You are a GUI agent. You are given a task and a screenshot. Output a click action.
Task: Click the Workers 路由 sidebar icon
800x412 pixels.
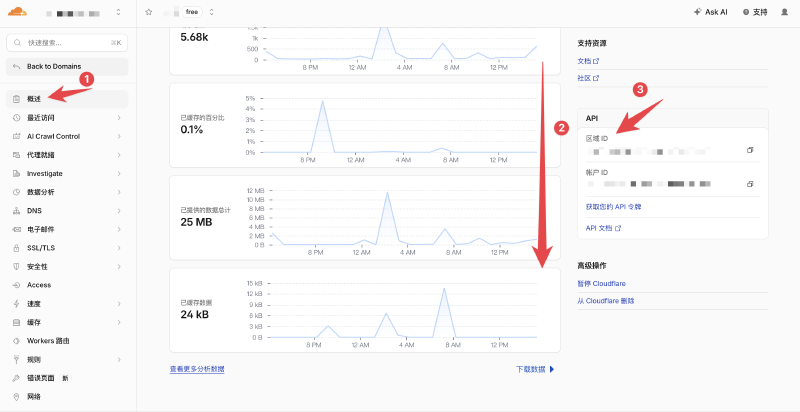(16, 341)
